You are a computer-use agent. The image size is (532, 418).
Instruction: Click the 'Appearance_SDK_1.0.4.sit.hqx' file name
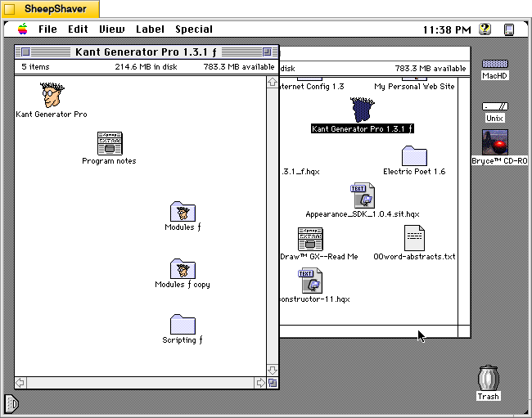363,214
